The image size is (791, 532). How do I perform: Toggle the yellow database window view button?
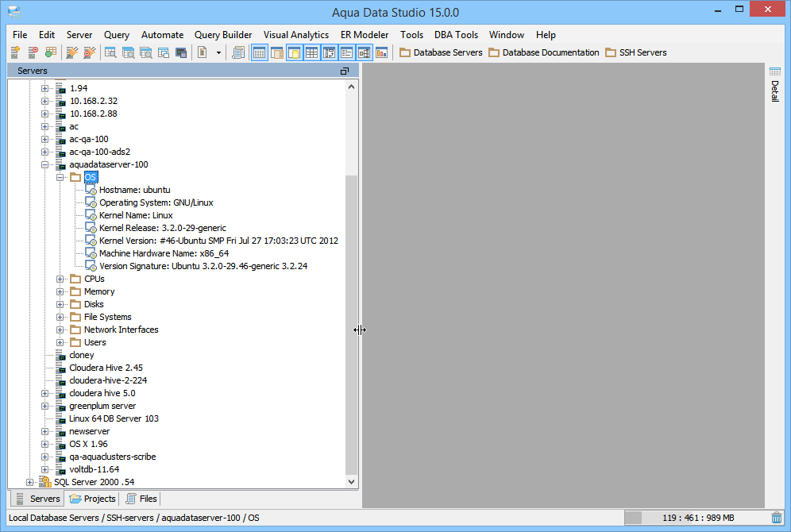(294, 52)
